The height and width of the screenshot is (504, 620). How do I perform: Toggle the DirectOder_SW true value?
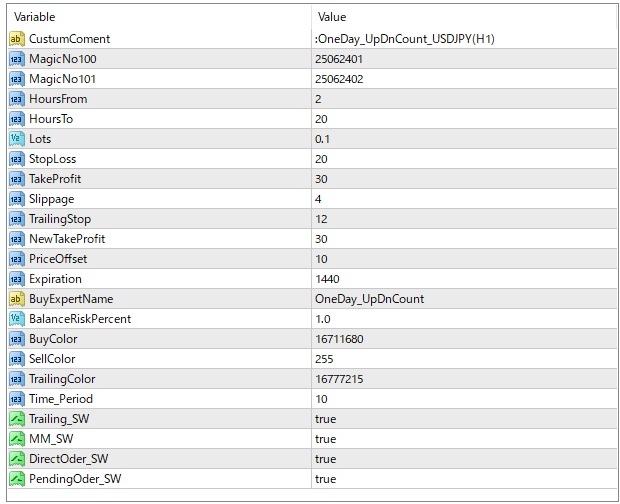click(x=326, y=459)
